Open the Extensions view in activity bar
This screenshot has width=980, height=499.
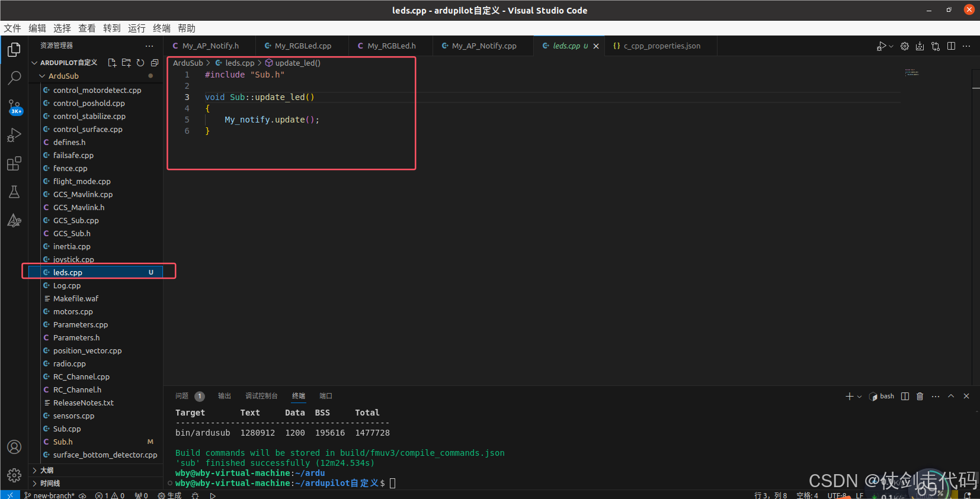(x=14, y=163)
